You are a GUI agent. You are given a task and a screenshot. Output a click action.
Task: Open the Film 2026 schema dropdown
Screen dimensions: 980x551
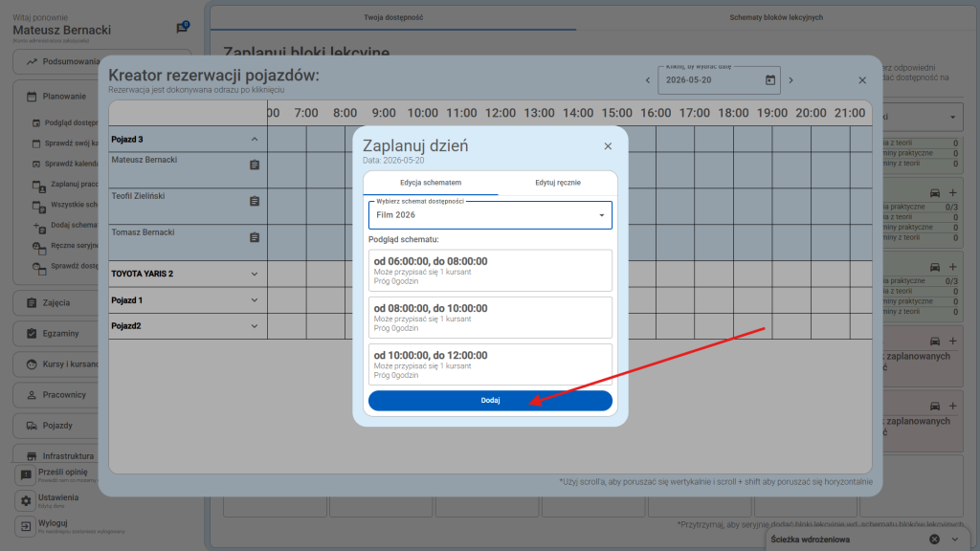point(490,215)
